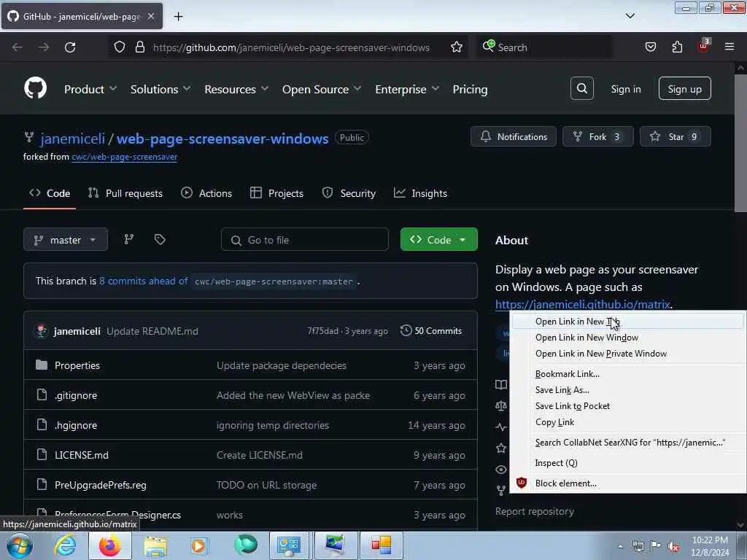View branches via the branch icon

click(x=128, y=239)
